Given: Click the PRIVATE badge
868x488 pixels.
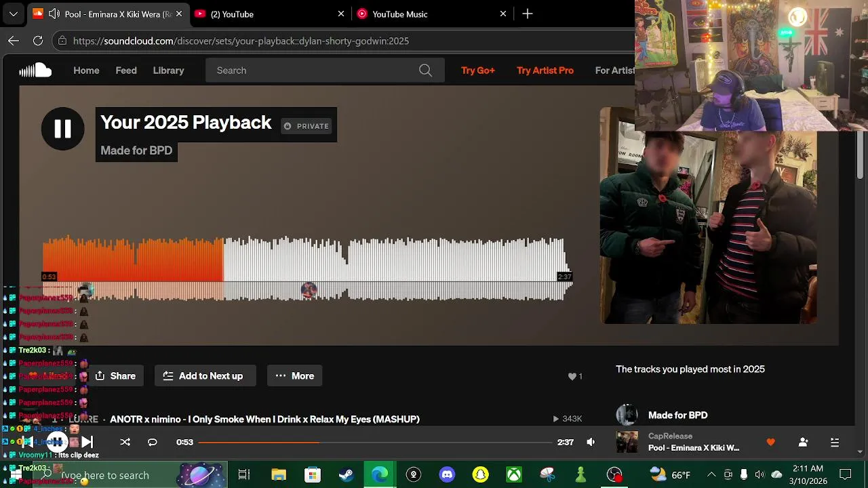Looking at the screenshot, I should click(307, 126).
